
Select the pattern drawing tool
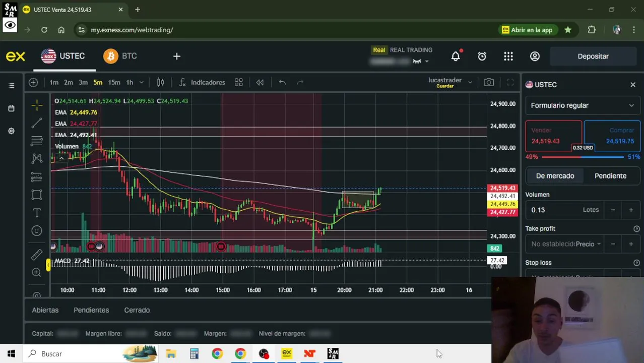tap(37, 159)
